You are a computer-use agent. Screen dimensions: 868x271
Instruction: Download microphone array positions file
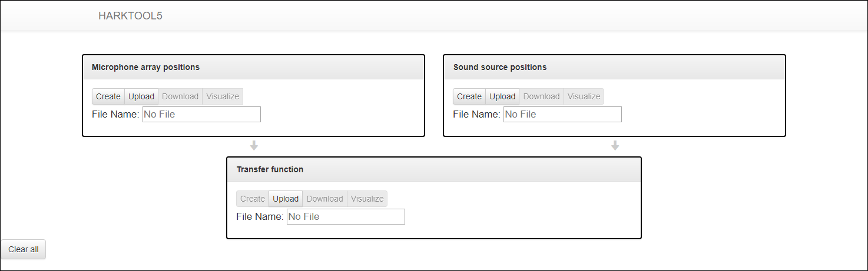click(180, 96)
